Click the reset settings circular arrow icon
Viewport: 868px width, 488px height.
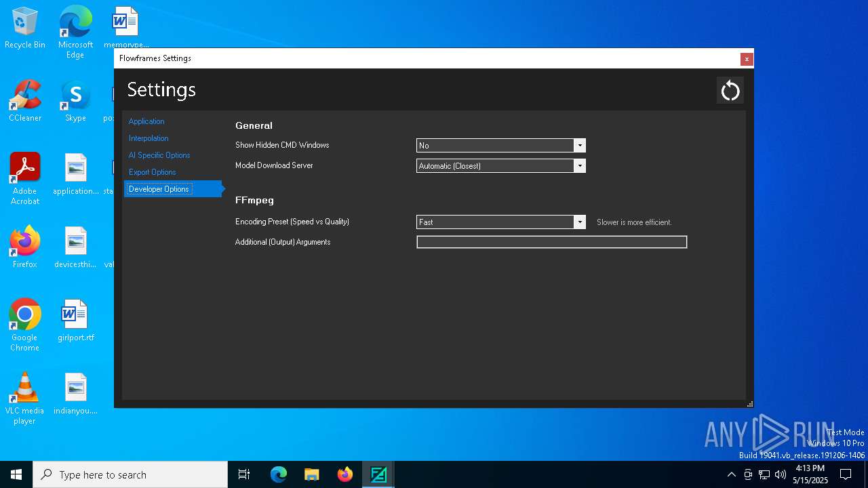(730, 90)
